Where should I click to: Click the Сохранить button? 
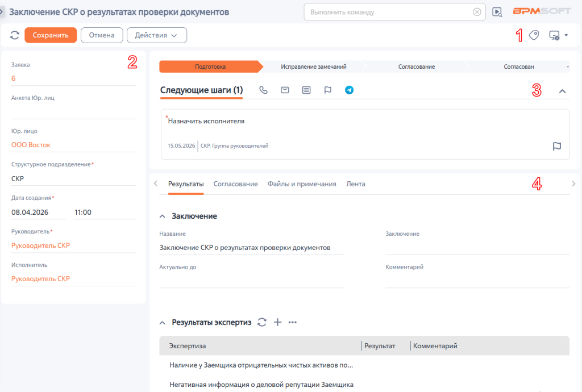point(51,35)
